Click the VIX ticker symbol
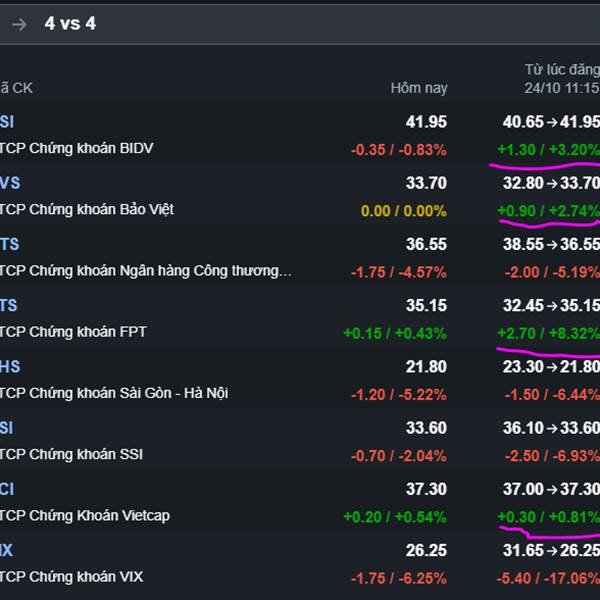This screenshot has height=600, width=600. tap(8, 550)
